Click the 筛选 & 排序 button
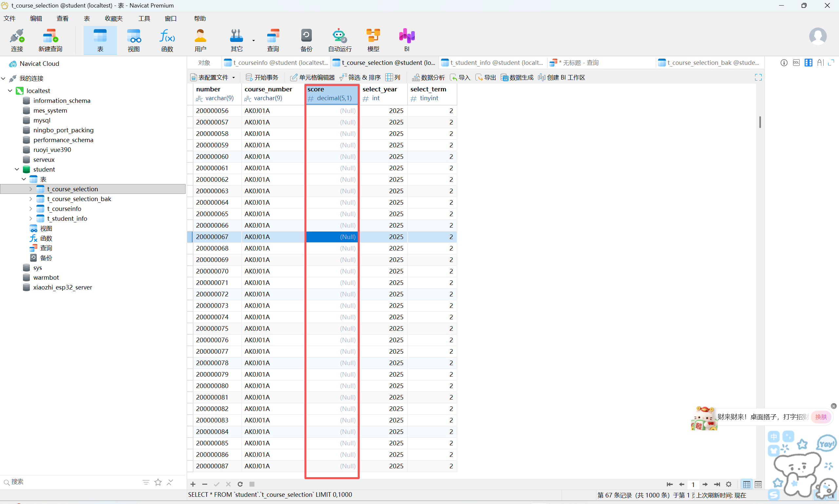The height and width of the screenshot is (504, 839). 360,78
